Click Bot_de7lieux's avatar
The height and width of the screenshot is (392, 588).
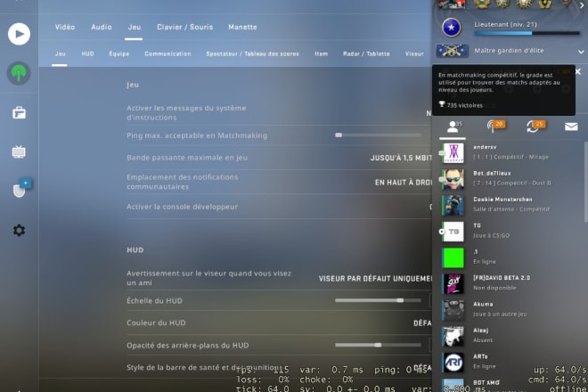click(x=453, y=179)
